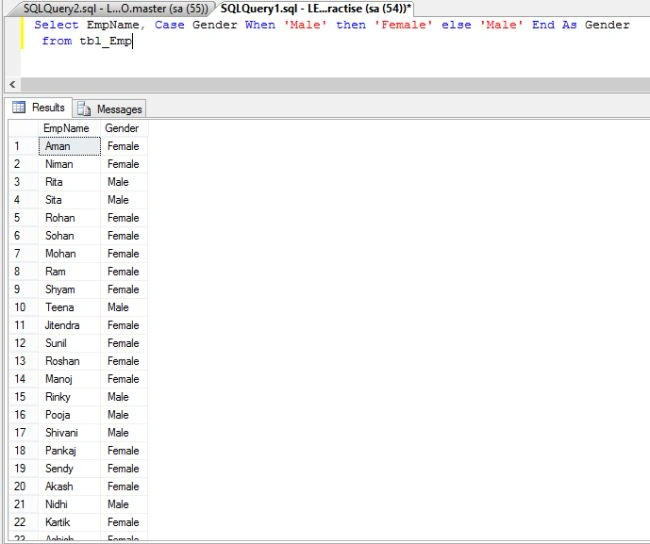
Task: Click the Results grid icon
Action: (19, 107)
